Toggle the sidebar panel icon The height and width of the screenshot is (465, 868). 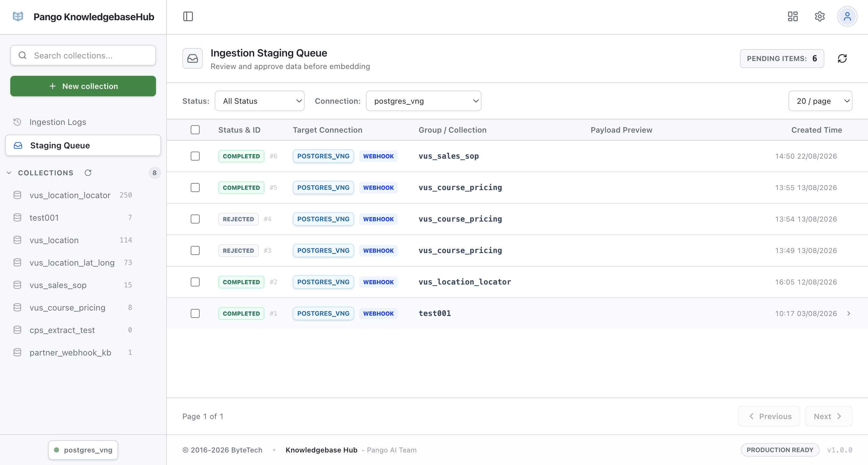click(x=188, y=16)
